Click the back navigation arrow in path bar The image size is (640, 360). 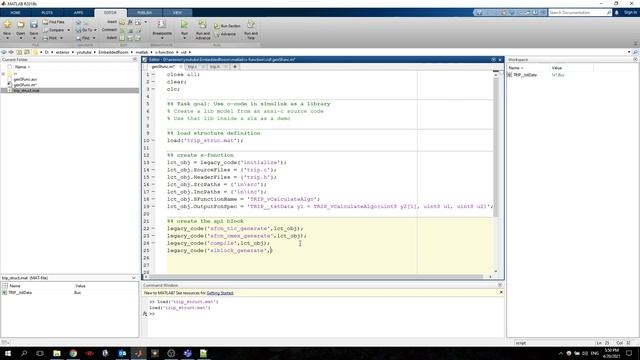pyautogui.click(x=4, y=52)
